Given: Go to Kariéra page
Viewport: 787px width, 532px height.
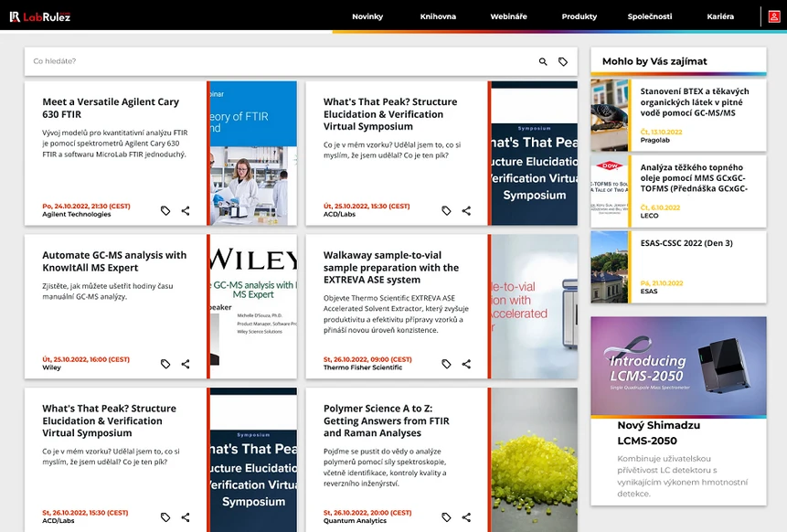Looking at the screenshot, I should coord(720,16).
